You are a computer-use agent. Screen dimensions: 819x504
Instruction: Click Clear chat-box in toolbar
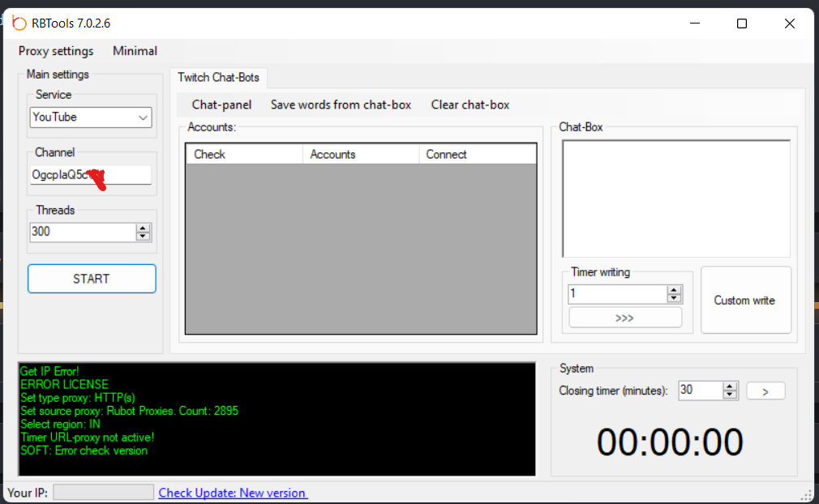click(470, 105)
